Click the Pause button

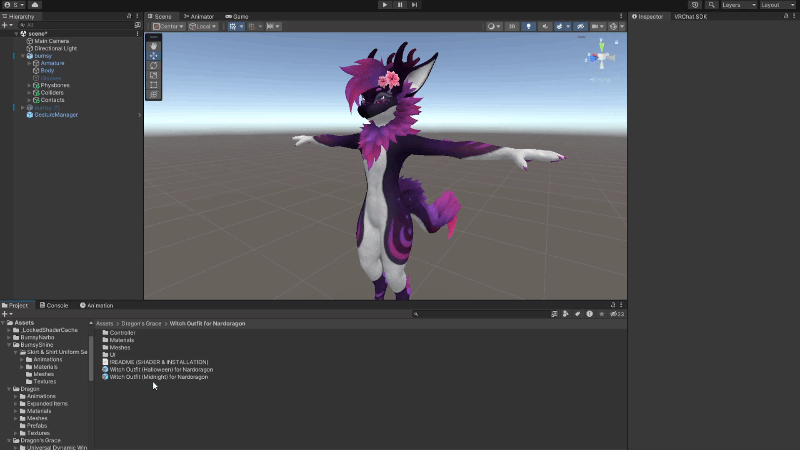pyautogui.click(x=399, y=5)
